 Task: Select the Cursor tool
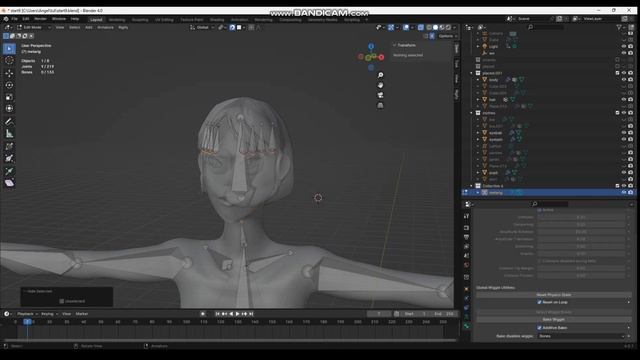(9, 60)
